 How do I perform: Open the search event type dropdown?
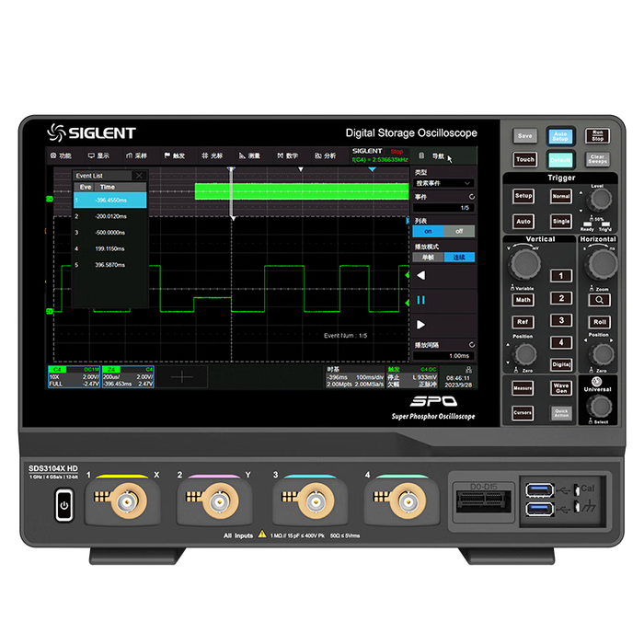[x=443, y=183]
